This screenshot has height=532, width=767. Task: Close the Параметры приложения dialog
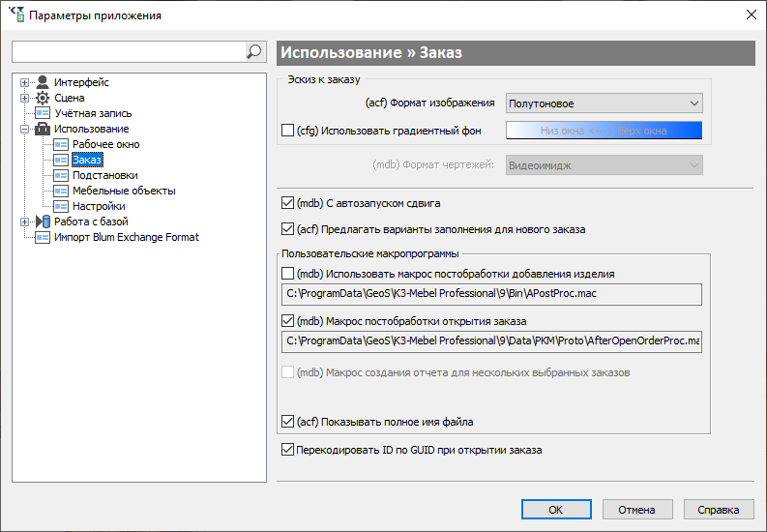coord(752,15)
